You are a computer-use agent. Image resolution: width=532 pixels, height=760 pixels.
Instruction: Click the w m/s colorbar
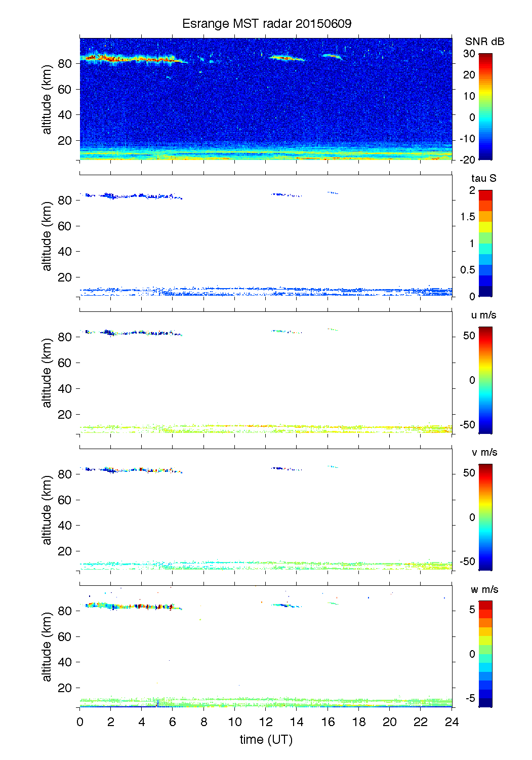pos(485,654)
